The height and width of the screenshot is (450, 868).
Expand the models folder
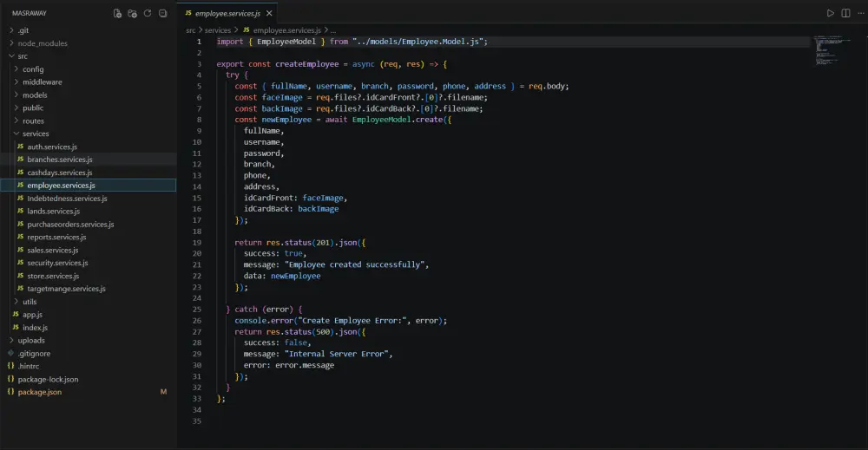tap(89, 95)
